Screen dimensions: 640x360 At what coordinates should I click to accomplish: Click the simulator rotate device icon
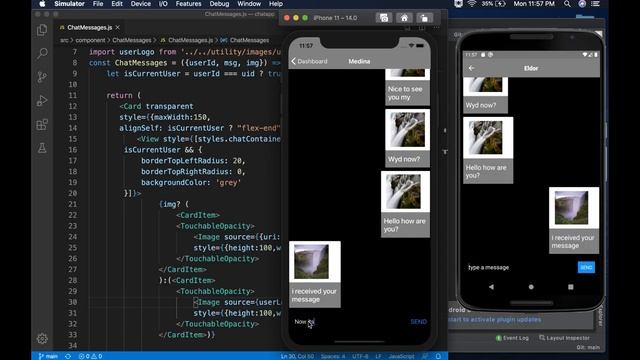(x=424, y=18)
